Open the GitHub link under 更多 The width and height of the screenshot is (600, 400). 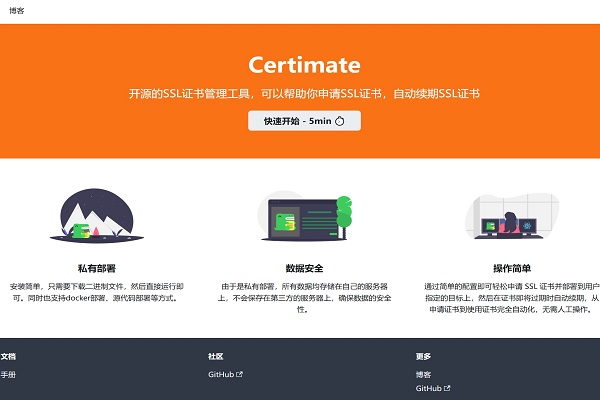(428, 388)
